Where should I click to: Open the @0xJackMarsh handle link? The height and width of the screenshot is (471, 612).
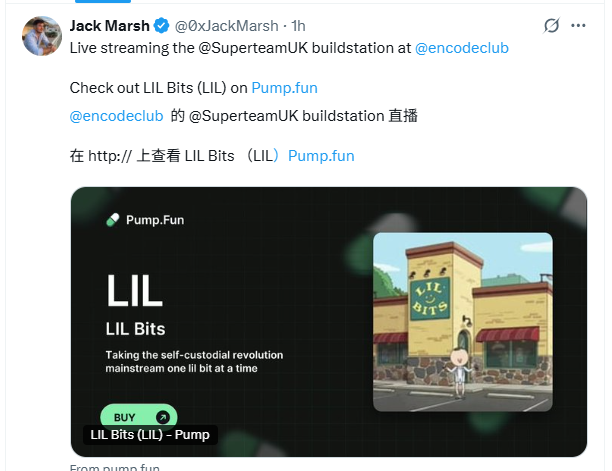pyautogui.click(x=226, y=26)
